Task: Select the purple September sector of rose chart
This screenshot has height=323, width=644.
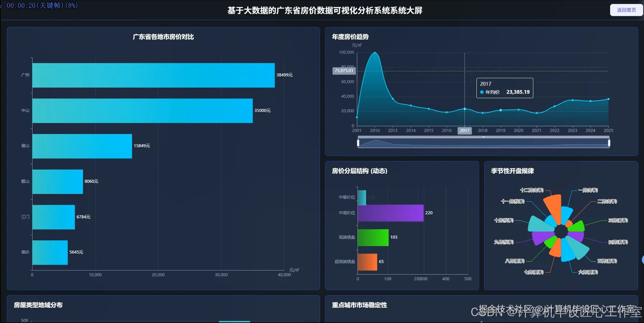Action: coord(541,238)
